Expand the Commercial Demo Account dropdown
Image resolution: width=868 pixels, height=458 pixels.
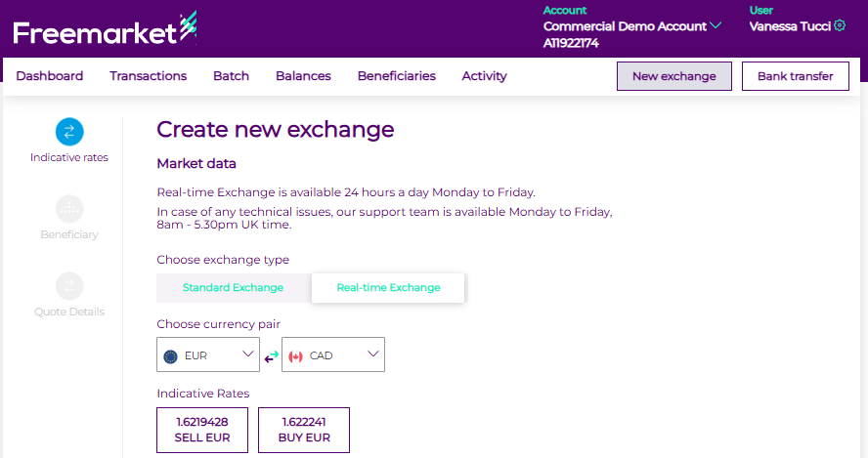coord(716,26)
